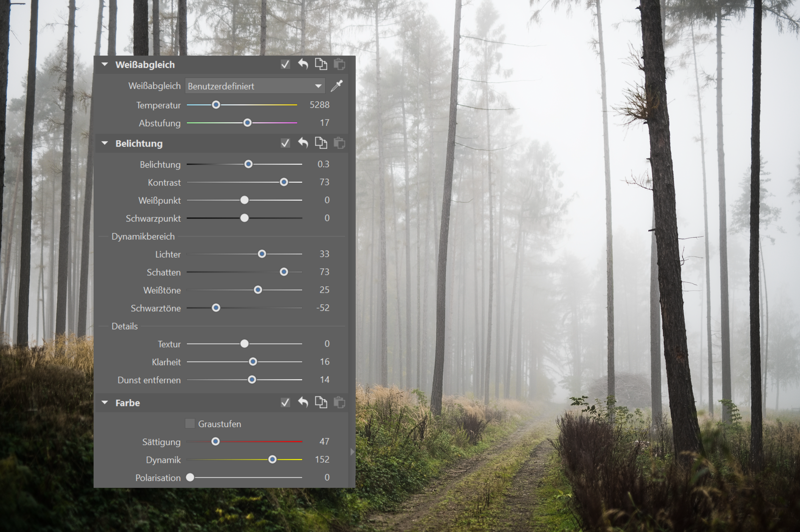Click the side panel collapse arrow
This screenshot has height=532, width=800.
coord(352,452)
